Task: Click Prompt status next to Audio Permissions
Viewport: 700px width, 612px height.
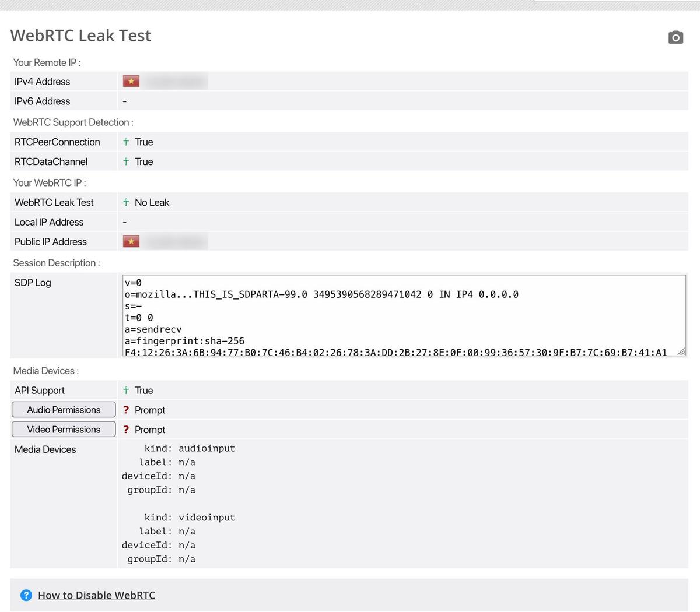Action: (x=150, y=410)
